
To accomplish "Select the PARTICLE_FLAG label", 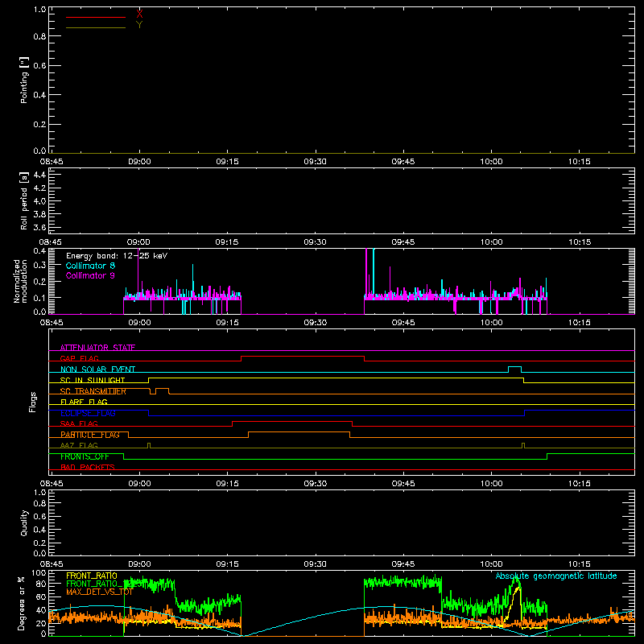I will click(90, 435).
